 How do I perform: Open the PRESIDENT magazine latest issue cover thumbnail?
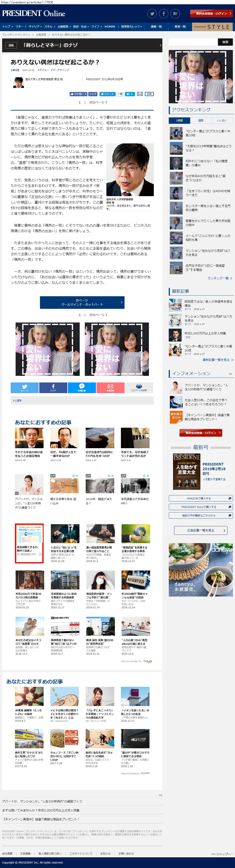(x=187, y=471)
